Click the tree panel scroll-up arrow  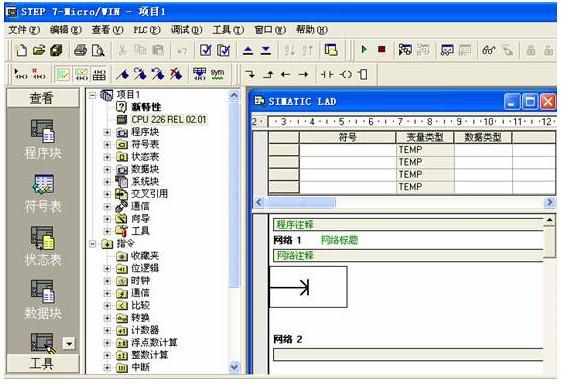point(234,95)
